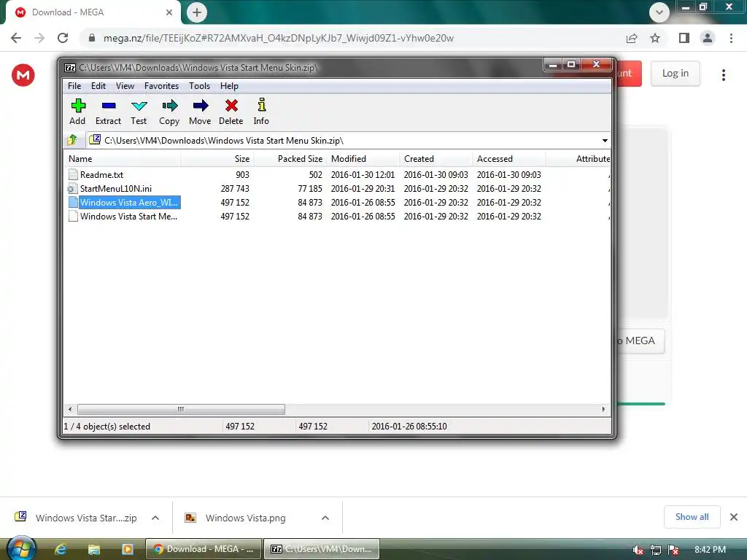Expand options for Windows Vista Star...zip download
Image resolution: width=747 pixels, height=560 pixels.
click(155, 518)
